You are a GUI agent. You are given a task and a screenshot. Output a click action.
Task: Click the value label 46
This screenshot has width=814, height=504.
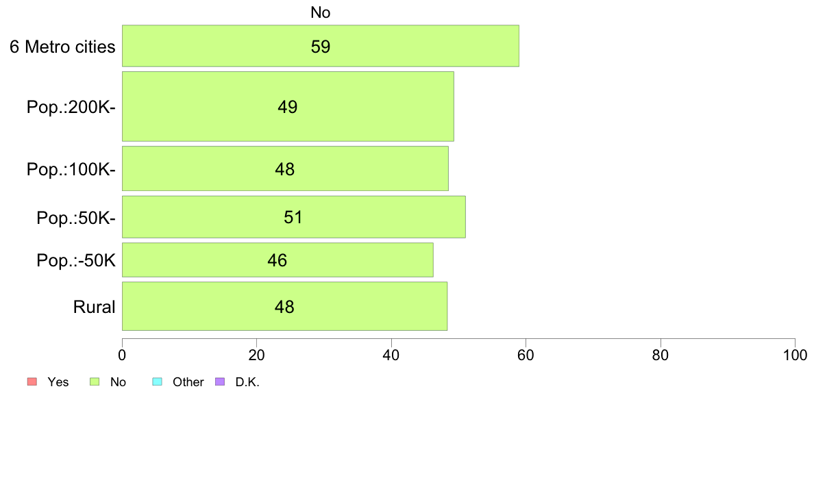pyautogui.click(x=277, y=260)
